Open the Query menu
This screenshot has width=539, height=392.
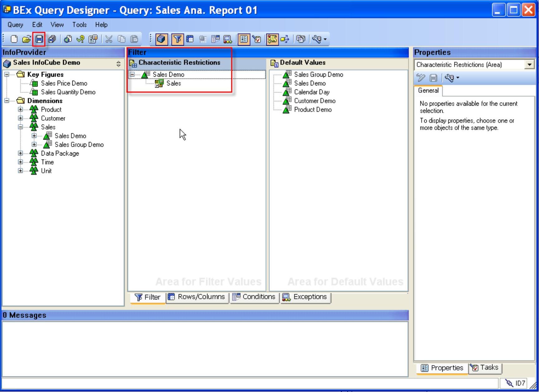click(x=15, y=25)
